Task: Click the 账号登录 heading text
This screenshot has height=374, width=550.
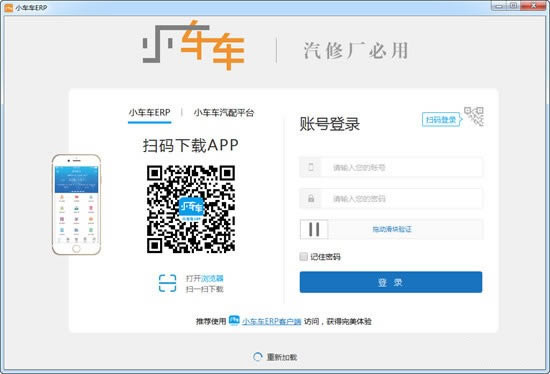Action: (330, 124)
